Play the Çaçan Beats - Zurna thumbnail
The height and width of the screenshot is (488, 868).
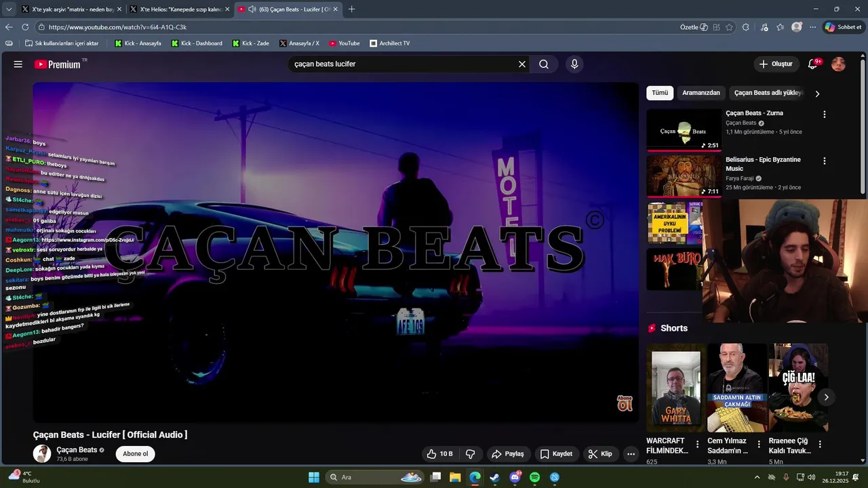[684, 129]
